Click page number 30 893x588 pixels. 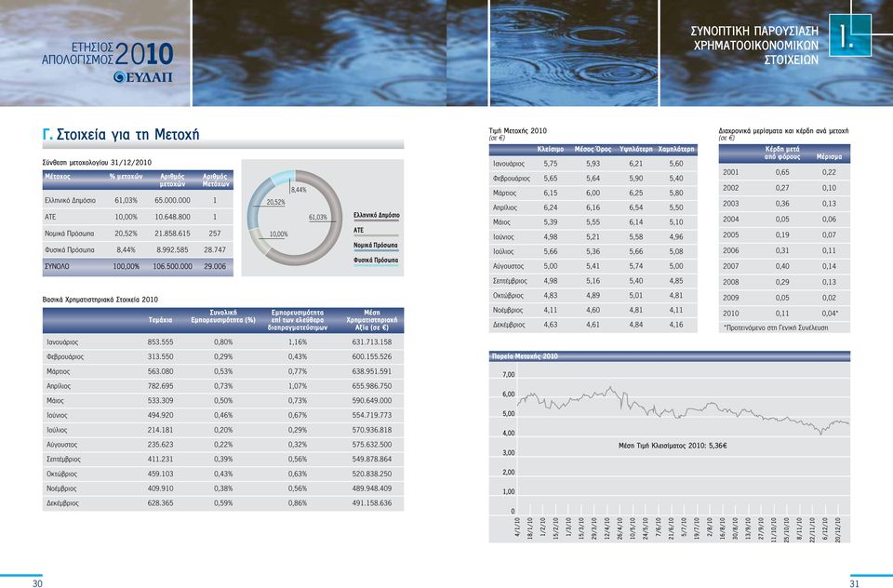point(37,583)
